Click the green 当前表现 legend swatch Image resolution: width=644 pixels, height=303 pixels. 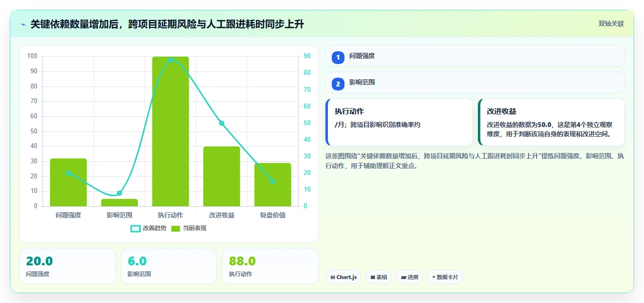tap(176, 228)
